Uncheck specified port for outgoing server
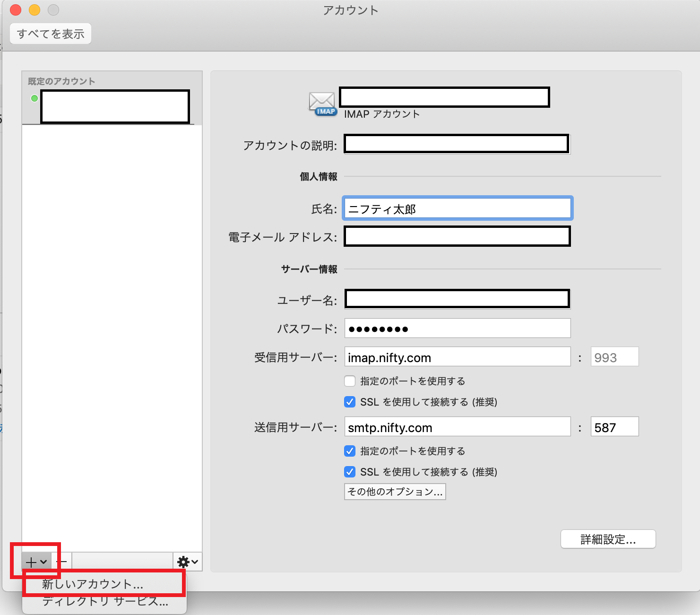Viewport: 700px width, 615px height. (x=350, y=451)
